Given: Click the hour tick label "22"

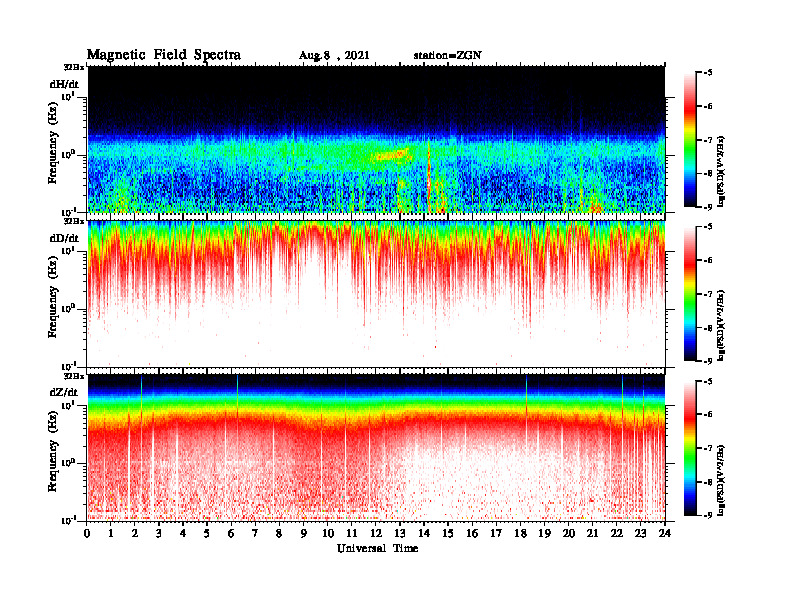Looking at the screenshot, I should coord(616,533).
